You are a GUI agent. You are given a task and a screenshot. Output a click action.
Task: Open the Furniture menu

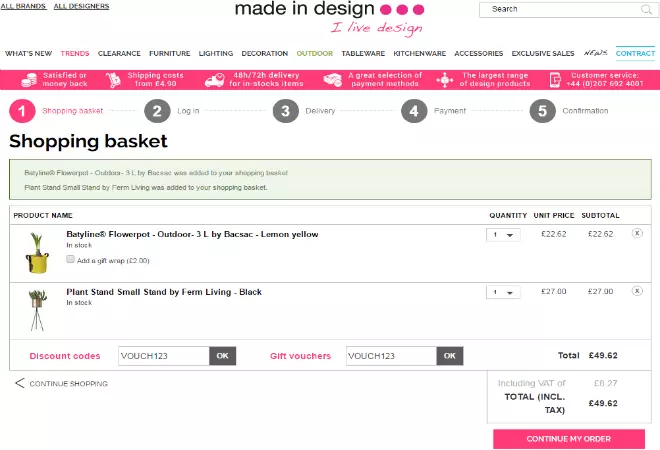[170, 53]
